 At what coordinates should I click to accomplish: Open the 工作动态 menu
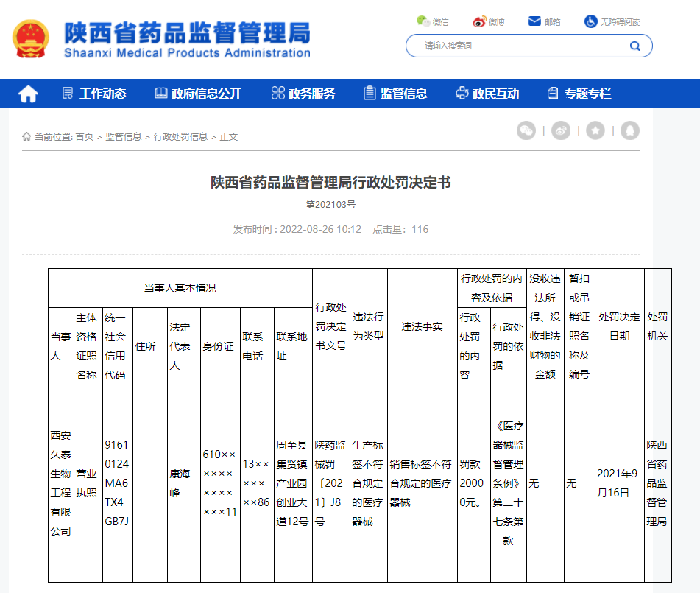pos(94,94)
